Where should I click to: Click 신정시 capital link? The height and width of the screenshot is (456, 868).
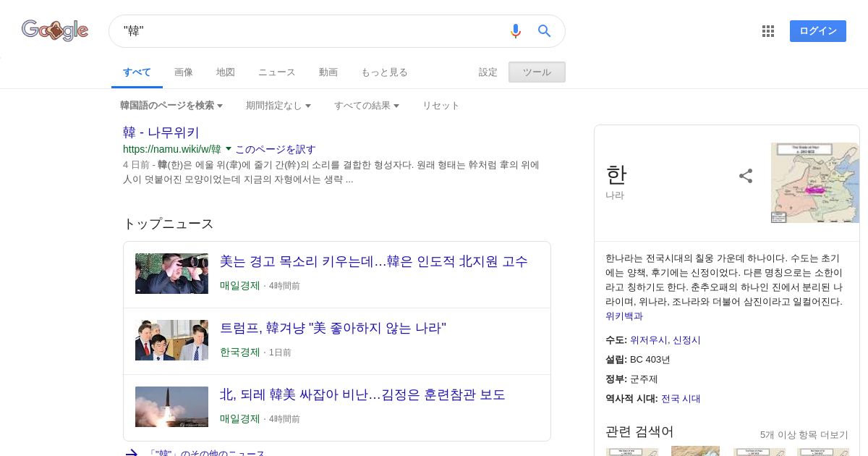(x=686, y=340)
